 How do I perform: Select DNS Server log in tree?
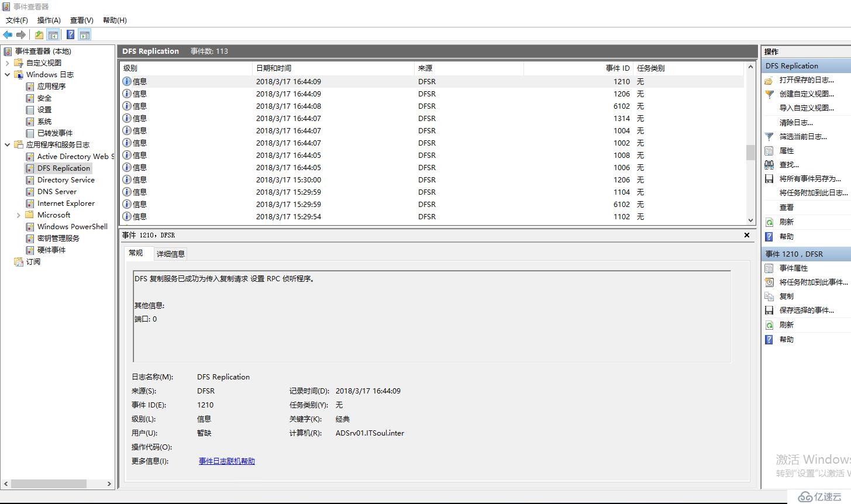point(57,192)
